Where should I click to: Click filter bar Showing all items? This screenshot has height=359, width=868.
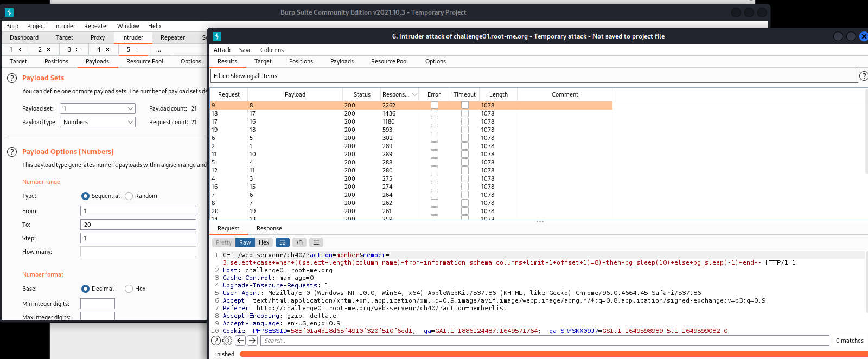click(x=534, y=76)
